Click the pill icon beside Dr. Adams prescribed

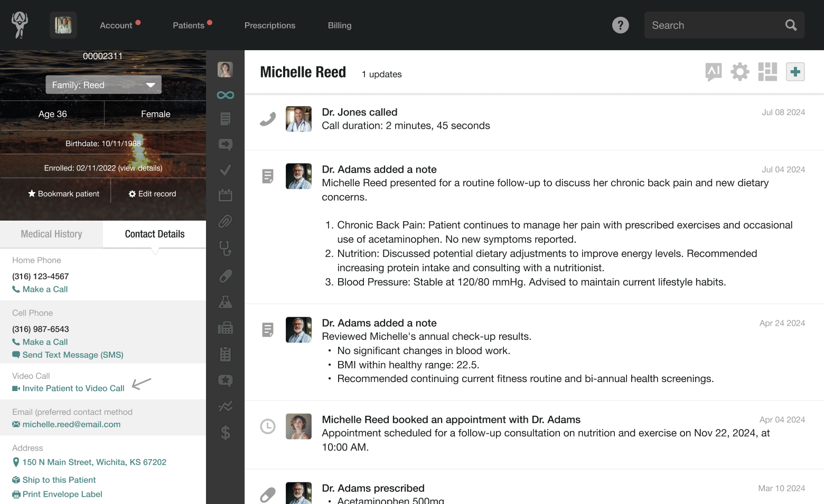268,495
